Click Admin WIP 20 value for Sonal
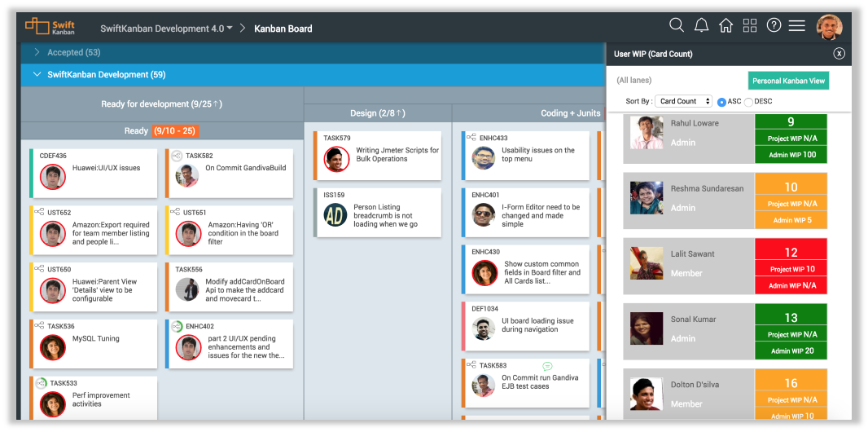Viewport: 868px width, 432px height. coord(792,351)
